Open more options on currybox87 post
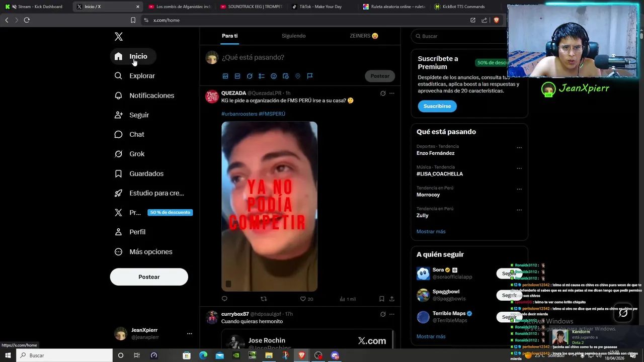 (392, 314)
